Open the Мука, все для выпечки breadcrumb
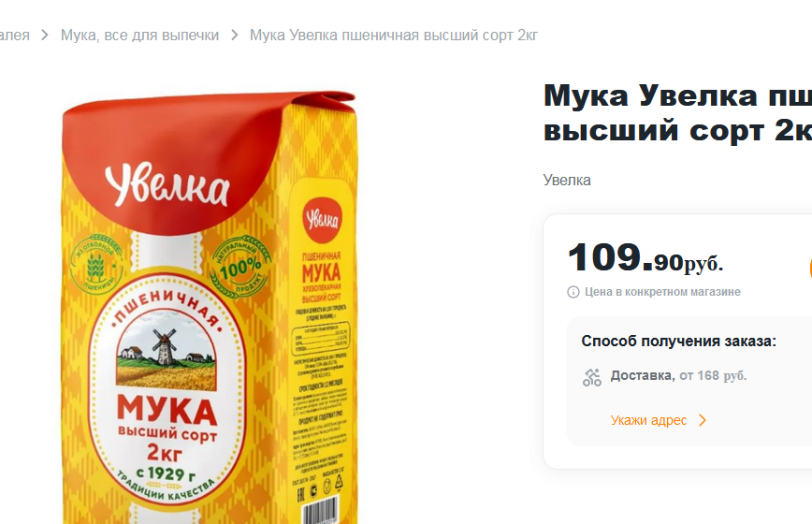Viewport: 812px width, 524px height. (139, 36)
